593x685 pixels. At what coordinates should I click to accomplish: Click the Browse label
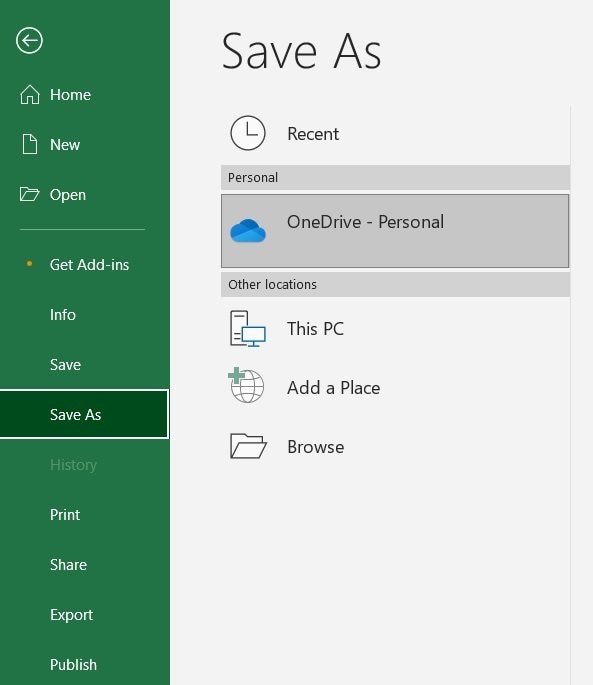pos(316,446)
